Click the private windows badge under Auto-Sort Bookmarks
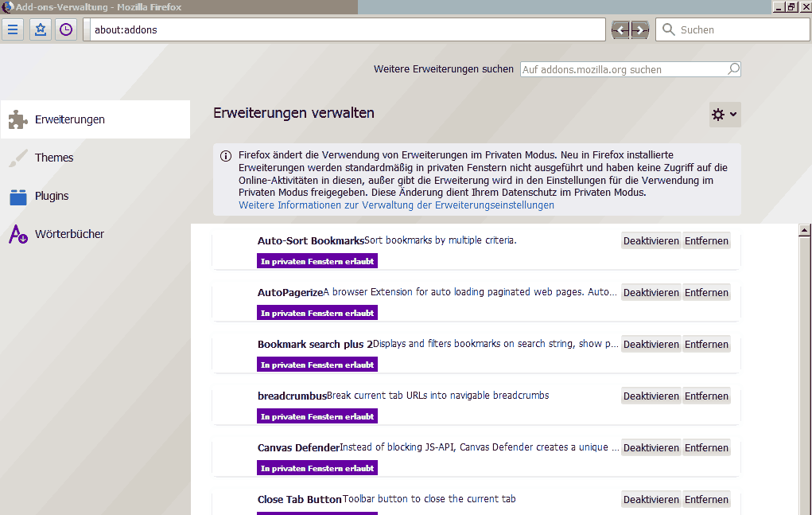This screenshot has width=812, height=515. tap(317, 261)
